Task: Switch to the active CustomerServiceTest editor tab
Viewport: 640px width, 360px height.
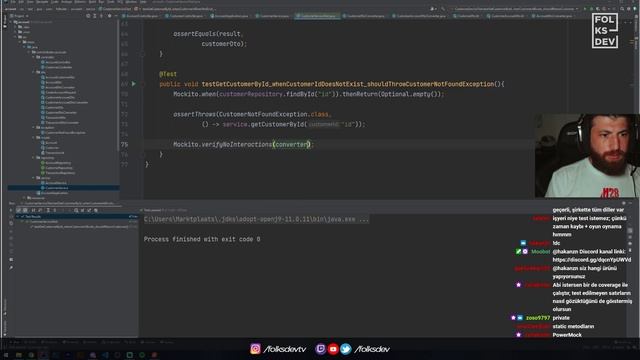Action: (x=318, y=16)
